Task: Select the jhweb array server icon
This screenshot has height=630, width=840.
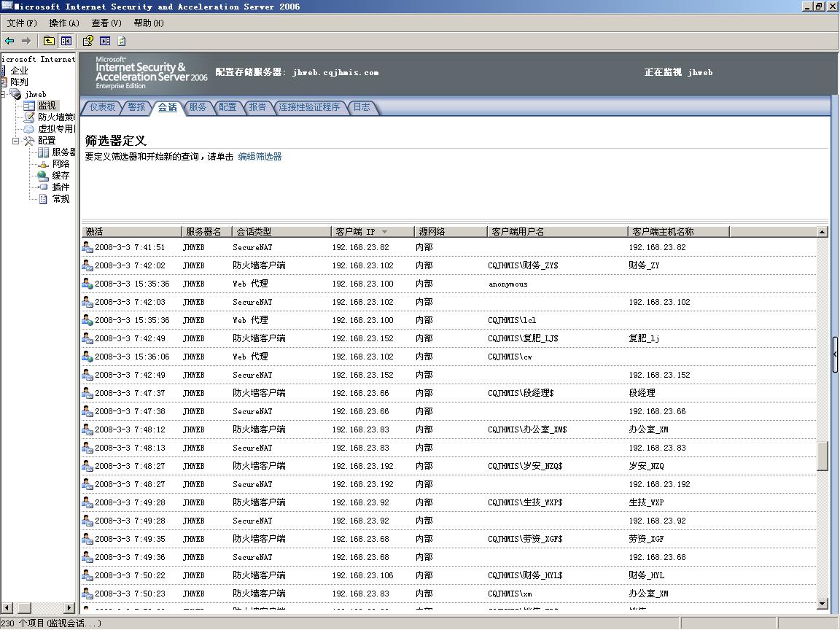Action: coord(15,94)
